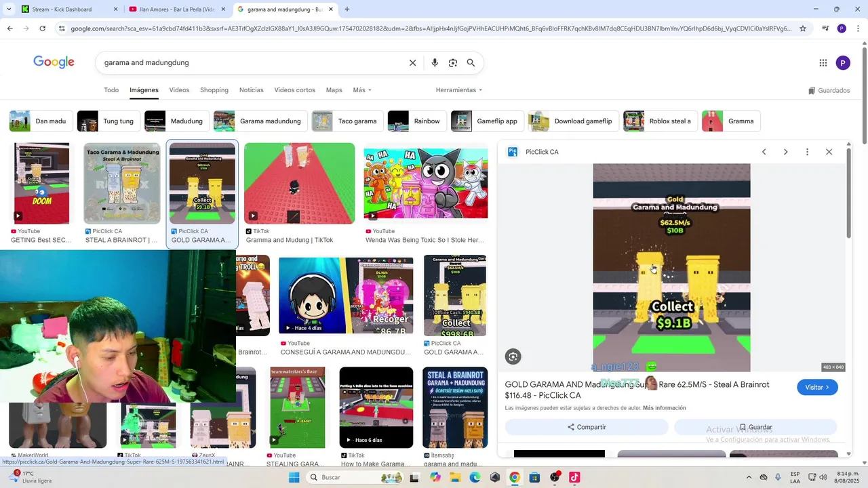Expand the Más dropdown
868x488 pixels.
[x=362, y=90]
